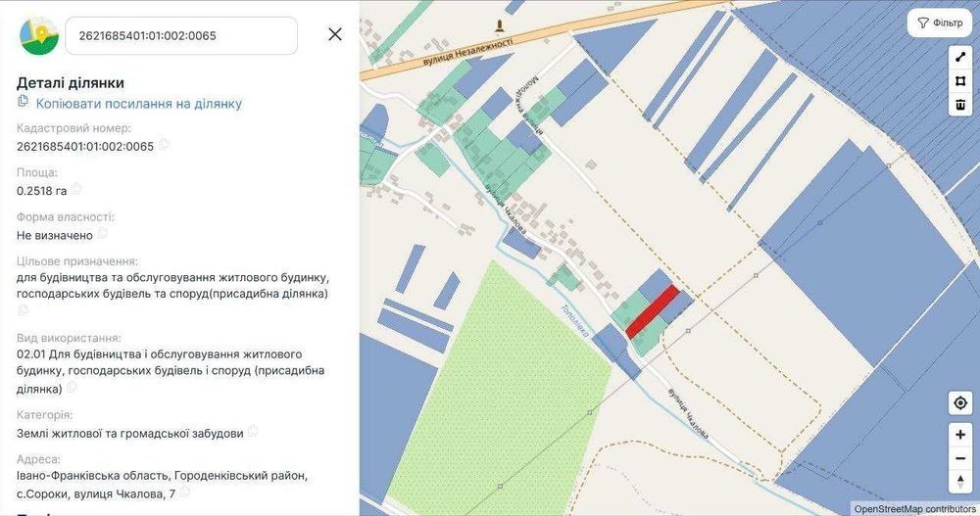This screenshot has height=516, width=980.
Task: Click the app logo icon
Action: [39, 35]
